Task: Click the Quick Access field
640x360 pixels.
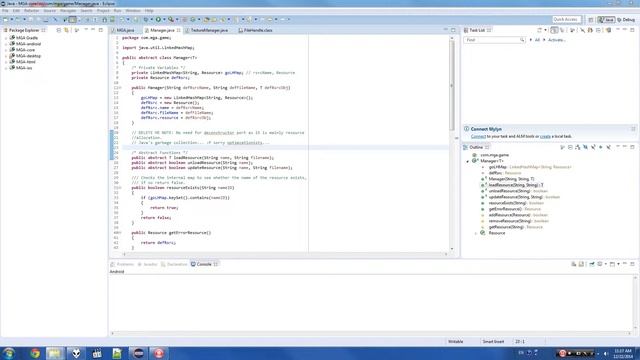Action: click(x=566, y=19)
